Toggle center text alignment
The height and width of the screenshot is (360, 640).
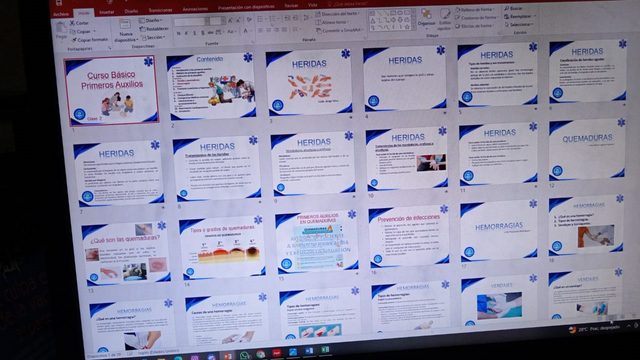click(x=268, y=30)
